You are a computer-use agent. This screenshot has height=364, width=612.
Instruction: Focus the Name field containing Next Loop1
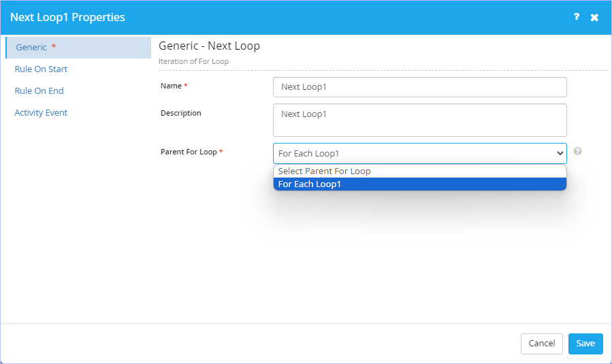[x=420, y=87]
